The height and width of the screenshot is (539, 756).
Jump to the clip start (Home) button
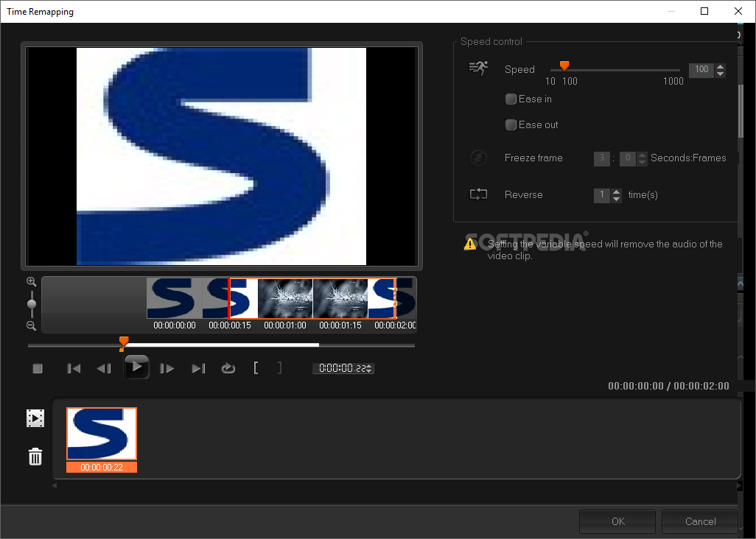[74, 368]
